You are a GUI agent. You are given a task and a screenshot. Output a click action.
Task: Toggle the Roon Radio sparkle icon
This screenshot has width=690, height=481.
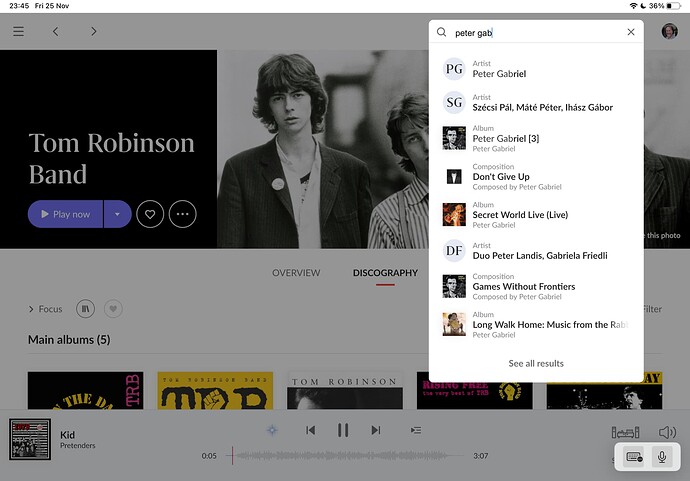272,430
